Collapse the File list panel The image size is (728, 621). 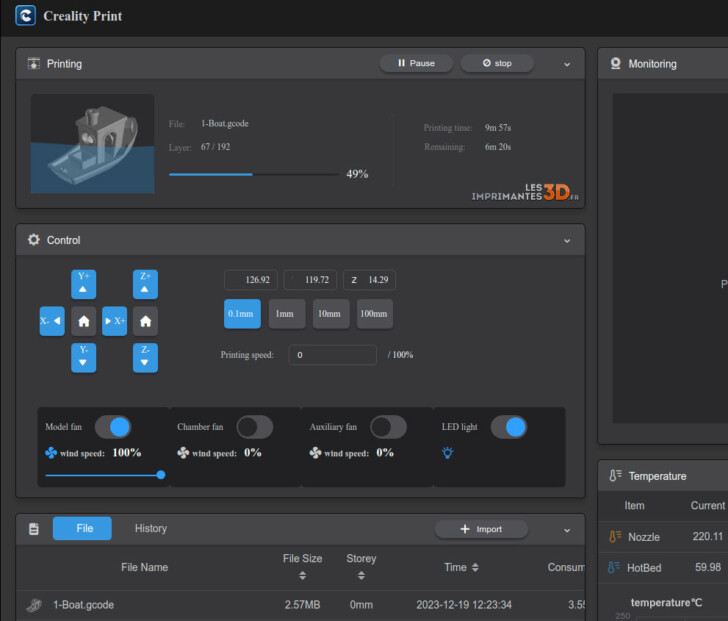567,529
